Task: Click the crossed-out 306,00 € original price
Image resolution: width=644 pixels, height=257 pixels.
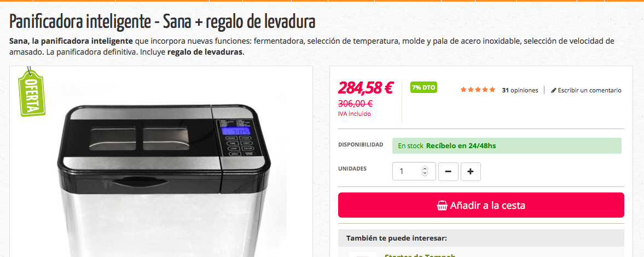Action: pos(355,103)
